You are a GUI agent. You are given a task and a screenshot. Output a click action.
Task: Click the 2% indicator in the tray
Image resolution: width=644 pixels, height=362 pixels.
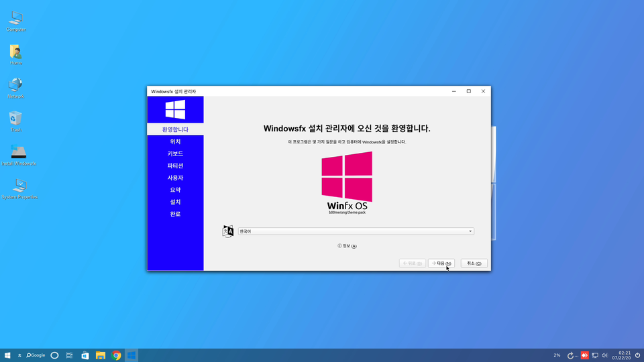(x=557, y=355)
